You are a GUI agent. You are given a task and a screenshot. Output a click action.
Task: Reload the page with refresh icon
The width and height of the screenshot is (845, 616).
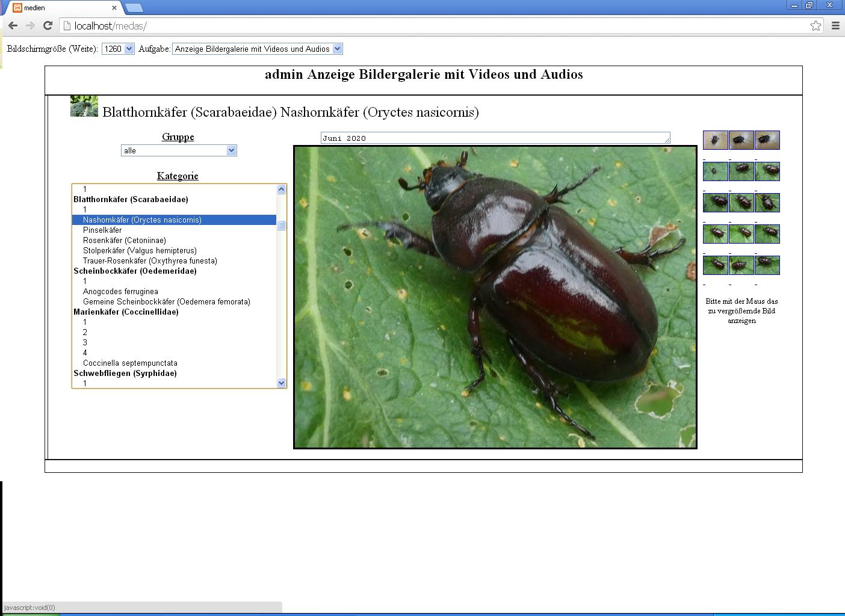click(48, 26)
